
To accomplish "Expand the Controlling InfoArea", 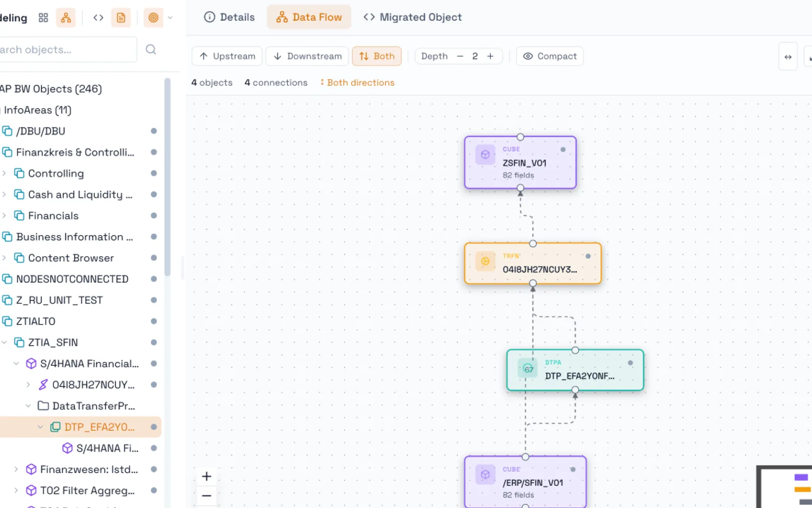I will click(4, 173).
